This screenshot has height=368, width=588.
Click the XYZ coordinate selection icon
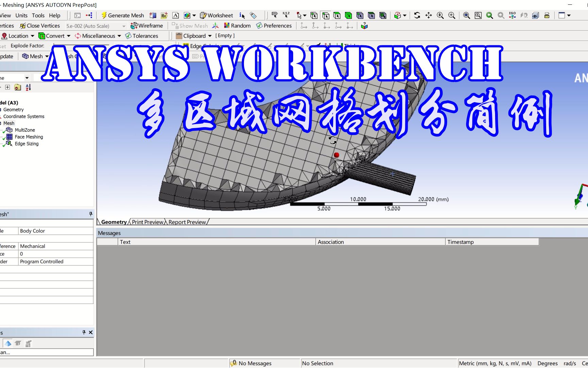[286, 15]
